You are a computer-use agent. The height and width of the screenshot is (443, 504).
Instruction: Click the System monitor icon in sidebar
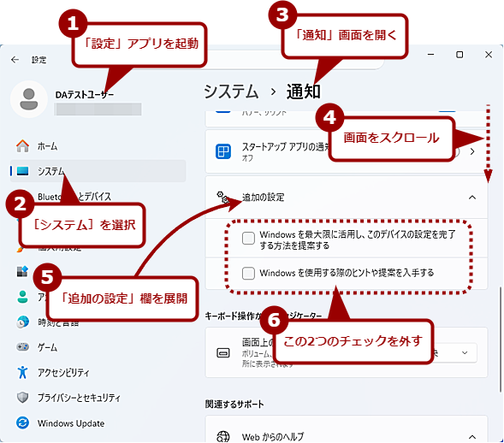click(22, 171)
